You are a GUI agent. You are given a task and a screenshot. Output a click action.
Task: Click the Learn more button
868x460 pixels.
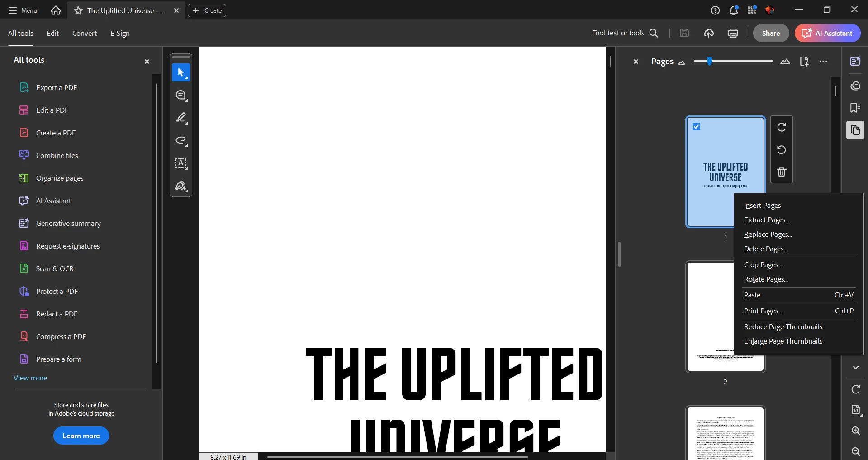coord(81,436)
